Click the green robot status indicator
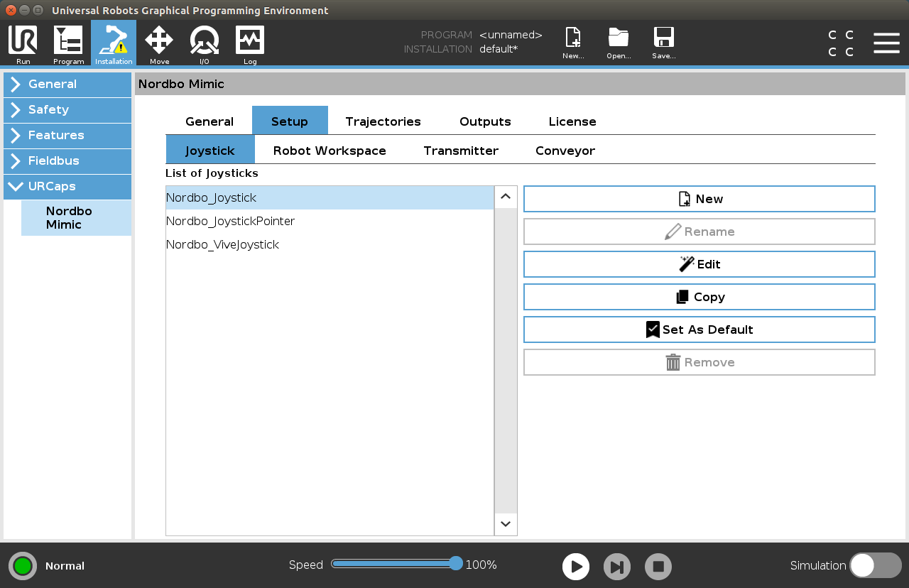The height and width of the screenshot is (588, 909). coord(23,566)
